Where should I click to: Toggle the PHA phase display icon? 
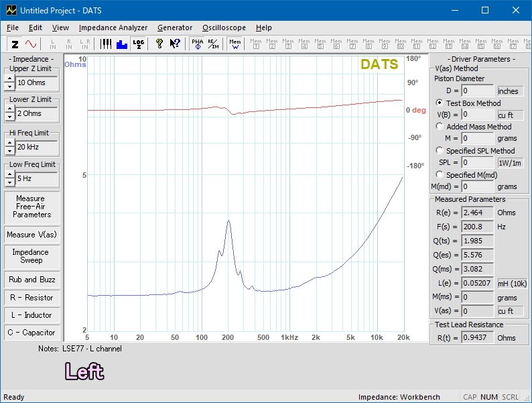pos(198,44)
